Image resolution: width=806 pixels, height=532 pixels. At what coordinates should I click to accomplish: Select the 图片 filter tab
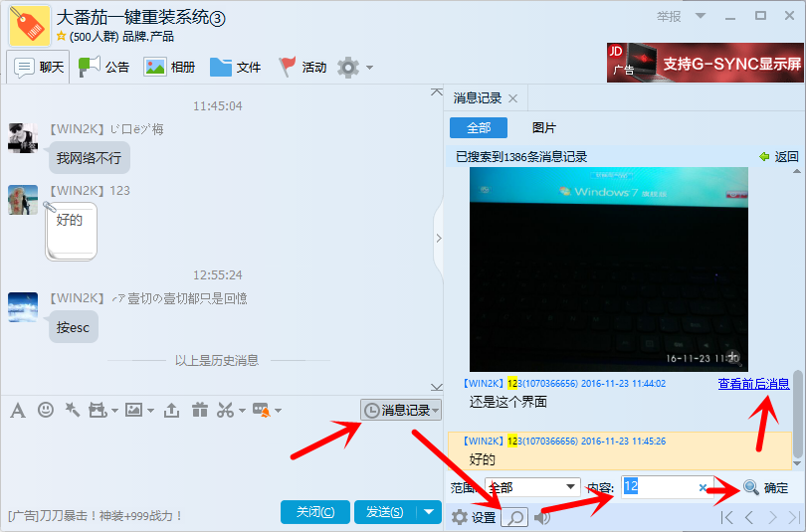tap(544, 128)
